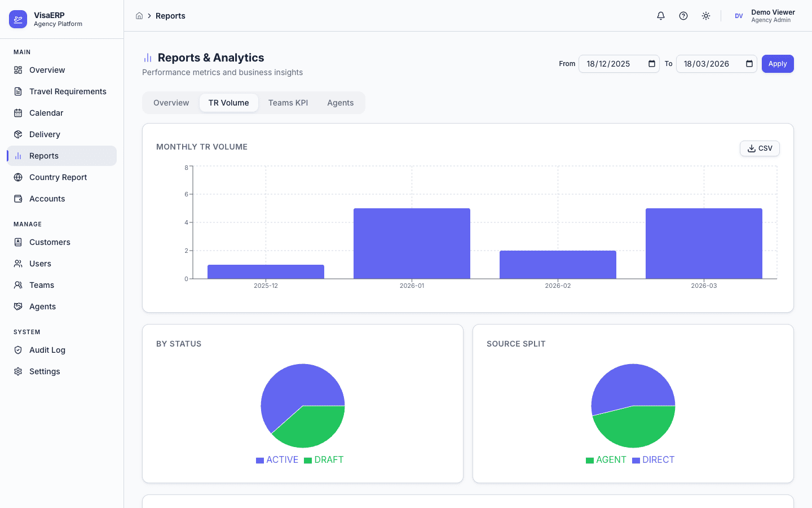This screenshot has width=812, height=508.
Task: Open the help question mark icon
Action: pos(683,15)
